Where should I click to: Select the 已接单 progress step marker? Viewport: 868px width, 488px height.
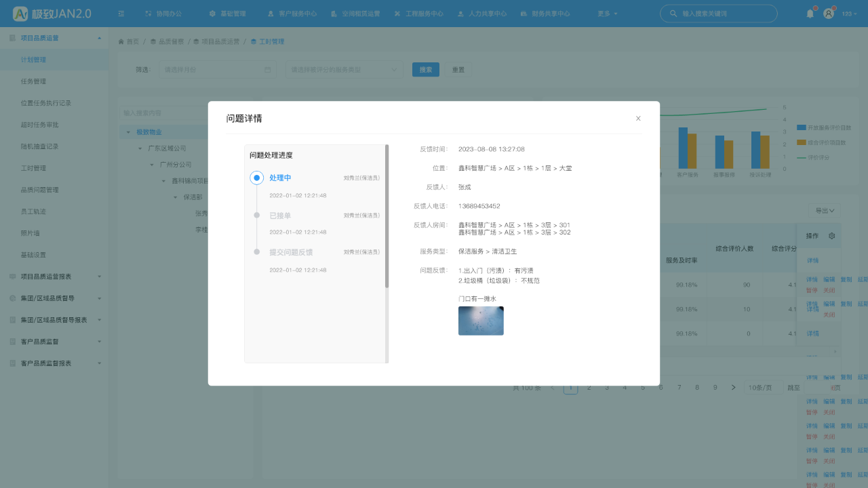[x=256, y=216]
